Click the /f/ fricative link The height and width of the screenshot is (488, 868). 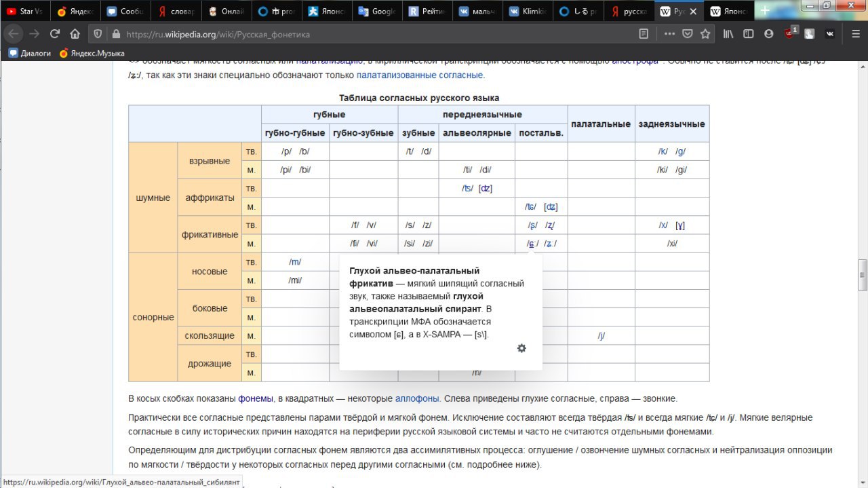pos(355,225)
